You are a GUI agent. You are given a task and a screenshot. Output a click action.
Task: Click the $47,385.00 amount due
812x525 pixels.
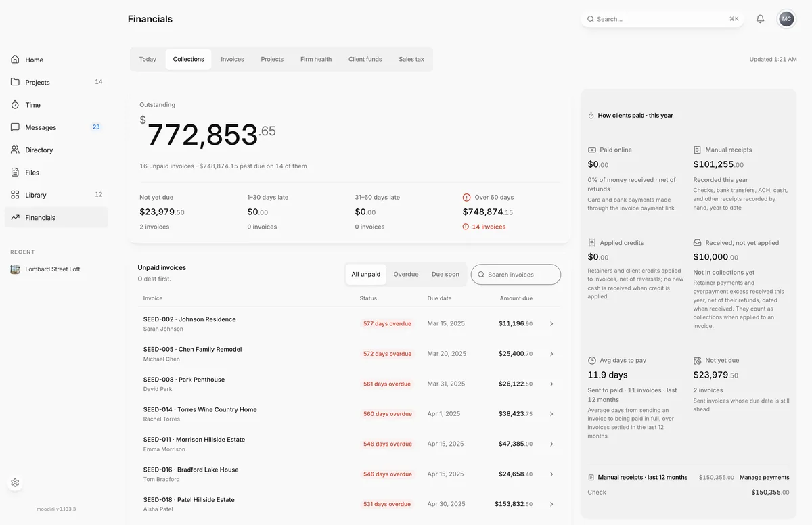click(516, 444)
